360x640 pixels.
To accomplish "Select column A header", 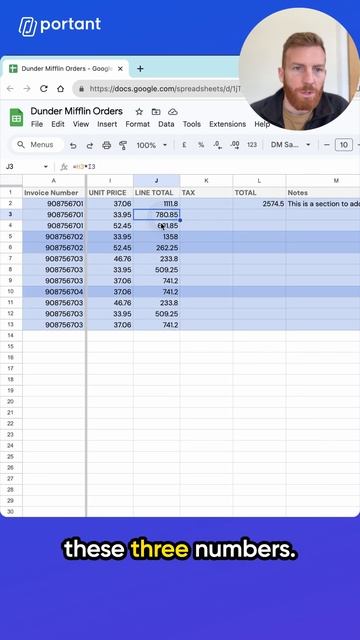I will (x=54, y=181).
